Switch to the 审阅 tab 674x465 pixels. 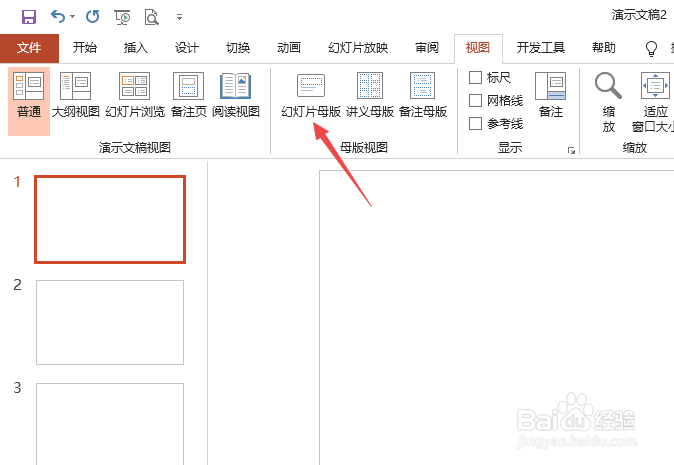427,48
